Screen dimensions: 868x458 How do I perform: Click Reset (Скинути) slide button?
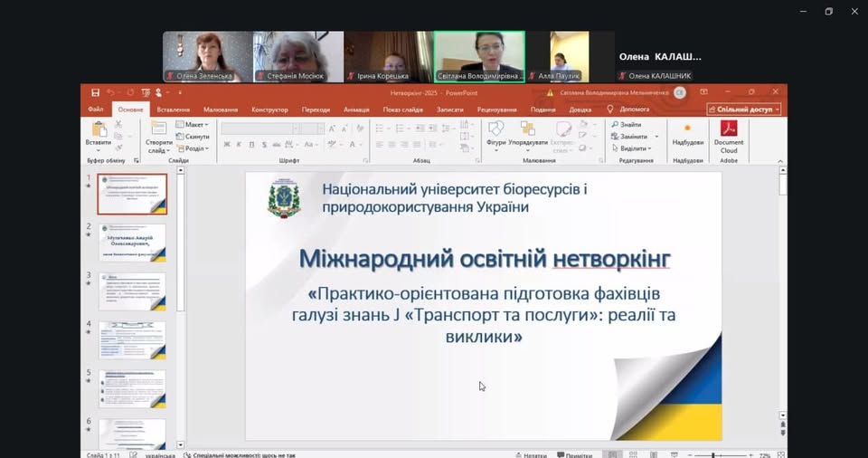click(x=194, y=137)
